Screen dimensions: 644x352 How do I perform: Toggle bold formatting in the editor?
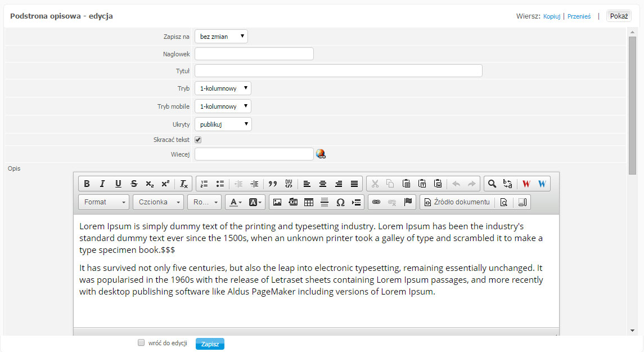click(87, 184)
